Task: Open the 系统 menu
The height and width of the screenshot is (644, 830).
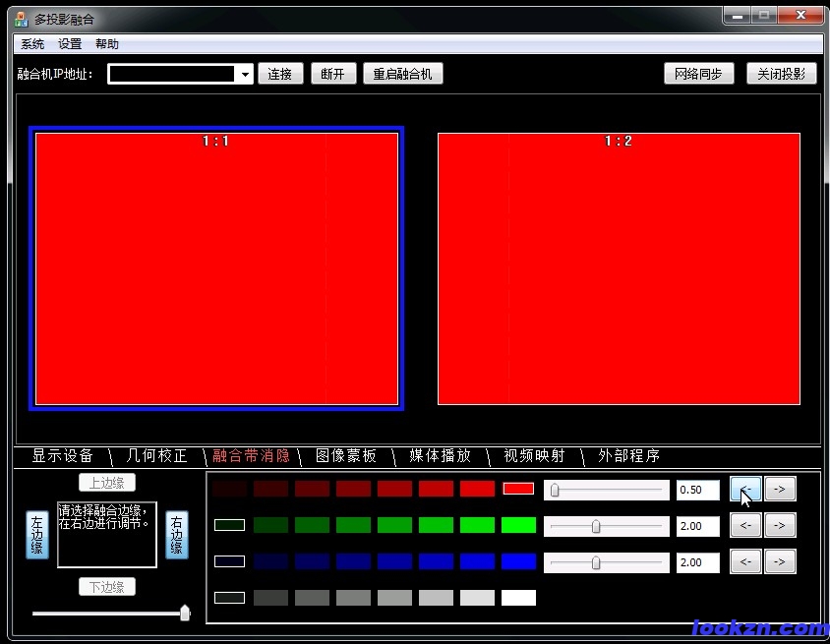Action: pos(32,44)
